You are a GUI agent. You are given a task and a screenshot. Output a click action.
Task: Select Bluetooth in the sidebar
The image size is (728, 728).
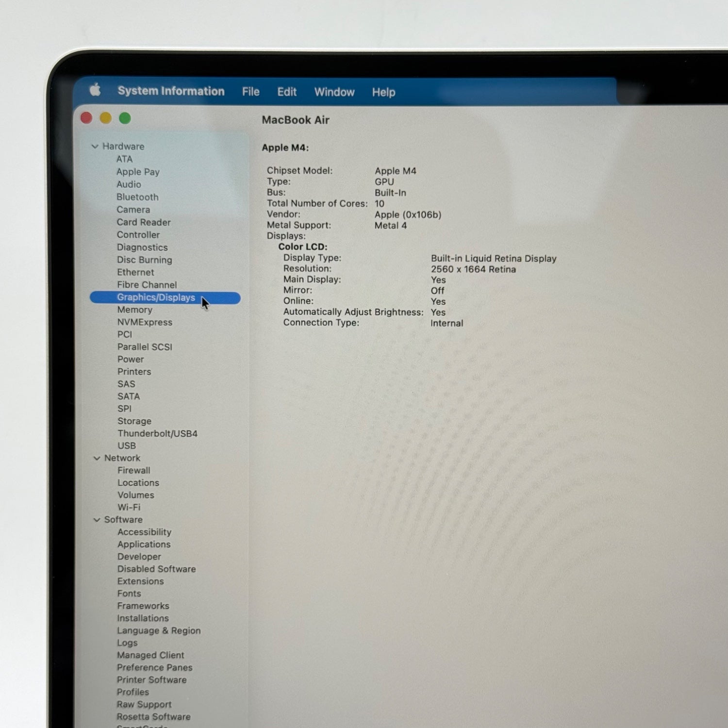click(137, 197)
